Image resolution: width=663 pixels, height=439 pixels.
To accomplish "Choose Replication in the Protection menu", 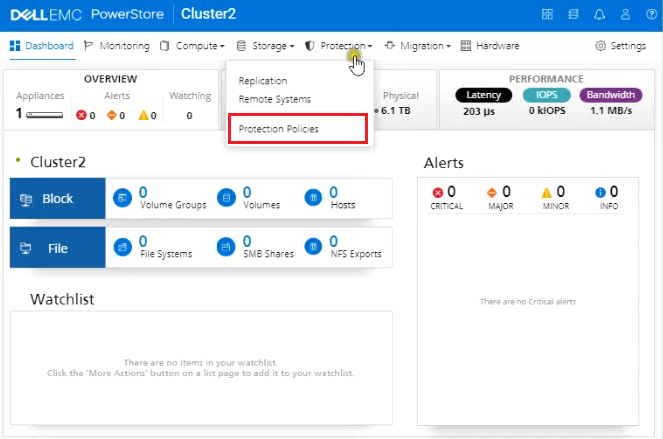I will click(263, 81).
